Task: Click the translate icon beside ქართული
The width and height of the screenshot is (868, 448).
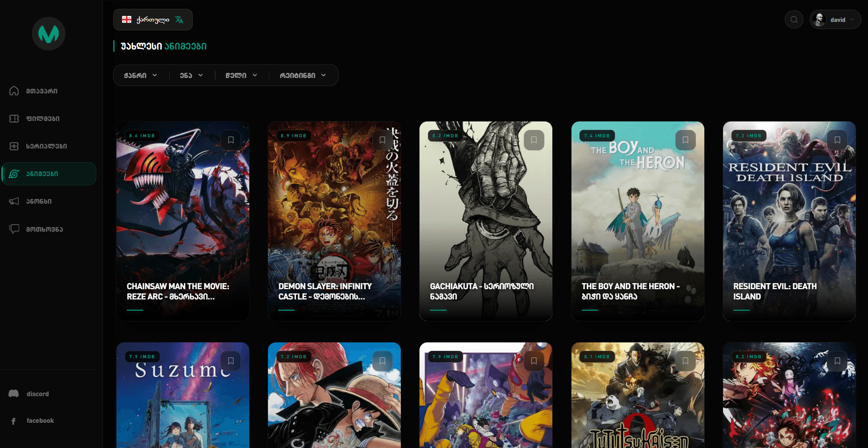Action: [x=179, y=20]
